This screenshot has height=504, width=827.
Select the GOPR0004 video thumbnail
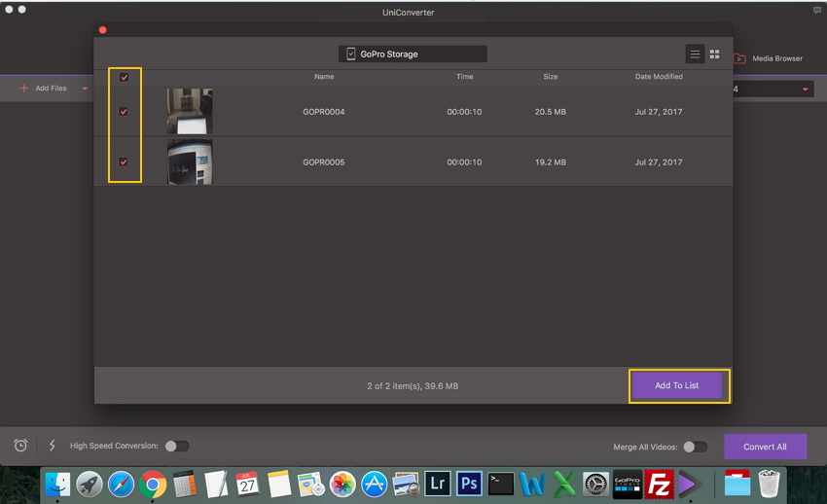tap(190, 111)
